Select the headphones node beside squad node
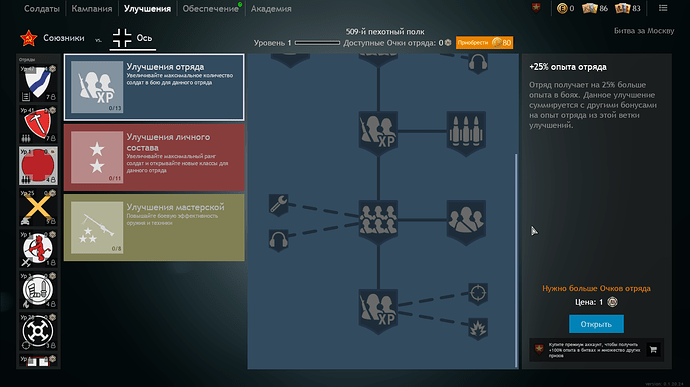This screenshot has height=387, width=690. (279, 240)
